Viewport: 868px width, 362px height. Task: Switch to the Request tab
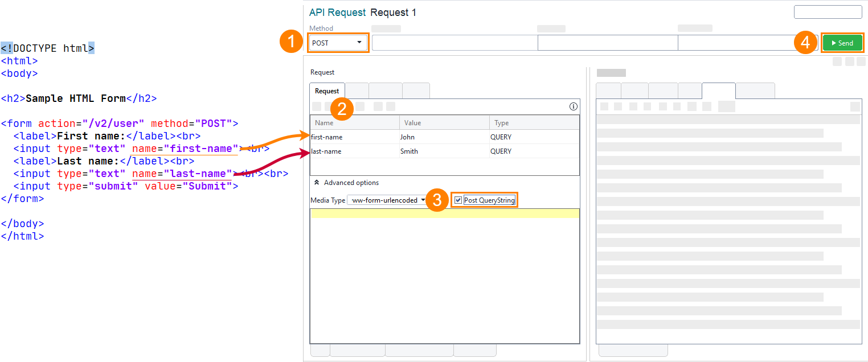[x=326, y=90]
